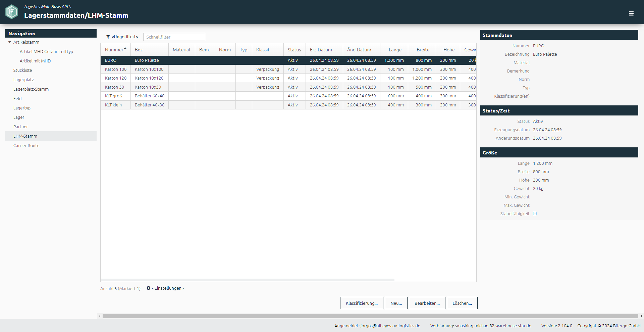
Task: Focus the Schnellfilter input field
Action: pos(174,37)
